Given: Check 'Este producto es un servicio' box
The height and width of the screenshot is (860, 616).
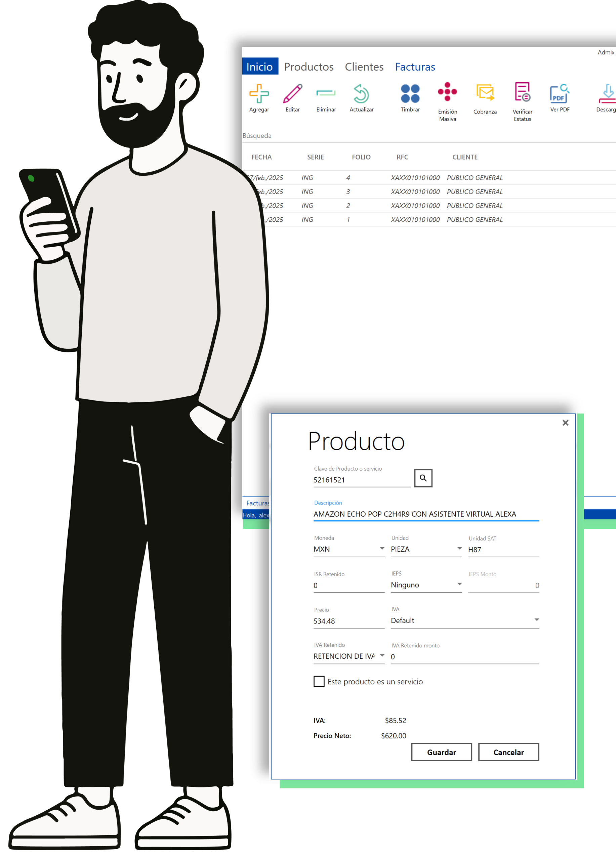Looking at the screenshot, I should point(319,681).
